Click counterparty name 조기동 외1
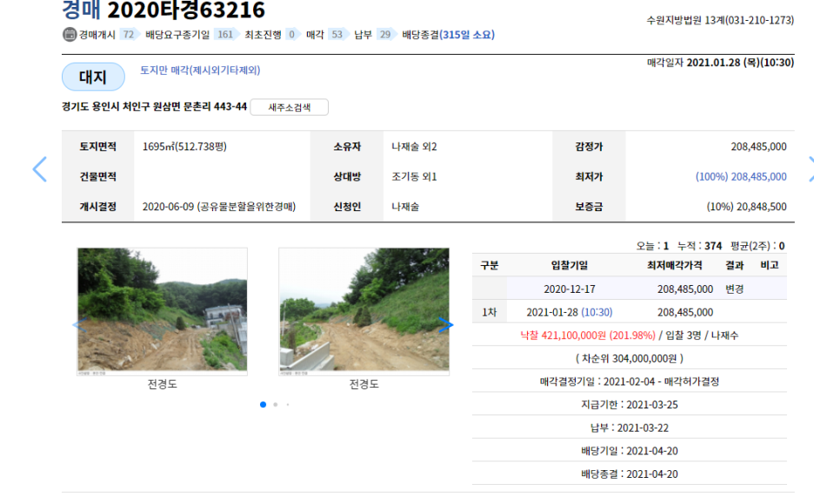 (x=414, y=176)
